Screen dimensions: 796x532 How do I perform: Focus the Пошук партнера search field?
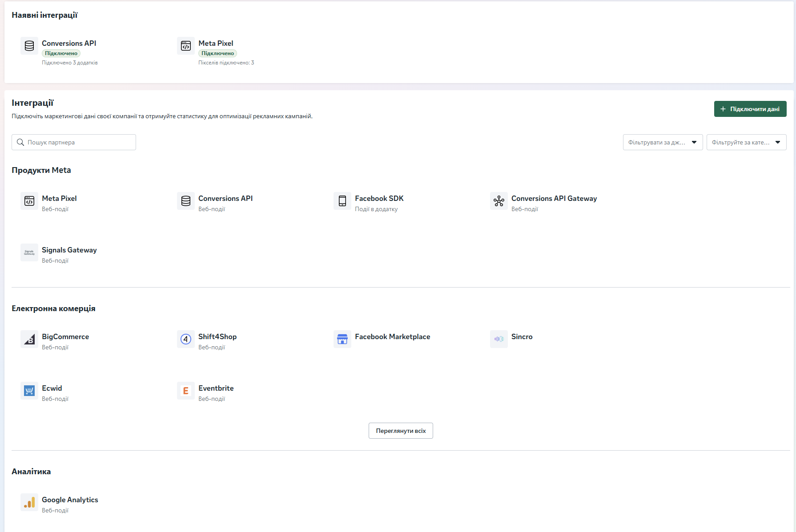74,142
